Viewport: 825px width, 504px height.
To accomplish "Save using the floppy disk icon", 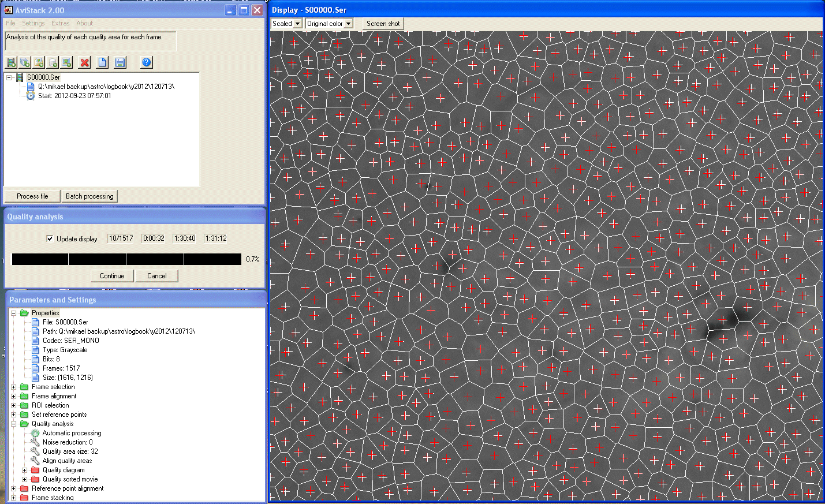I will click(x=120, y=62).
